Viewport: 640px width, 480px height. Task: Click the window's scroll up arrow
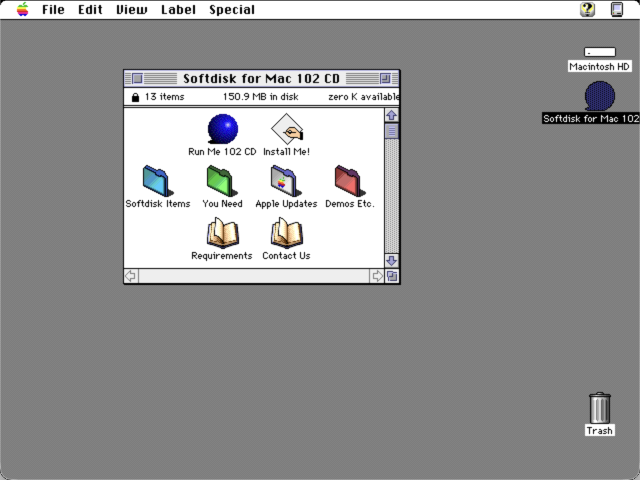[392, 115]
